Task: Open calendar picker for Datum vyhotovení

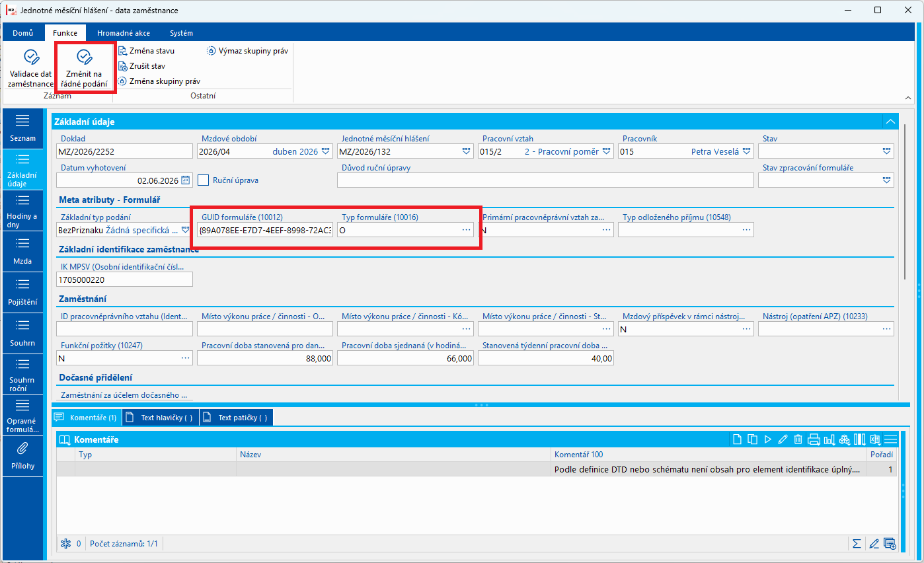Action: 186,180
